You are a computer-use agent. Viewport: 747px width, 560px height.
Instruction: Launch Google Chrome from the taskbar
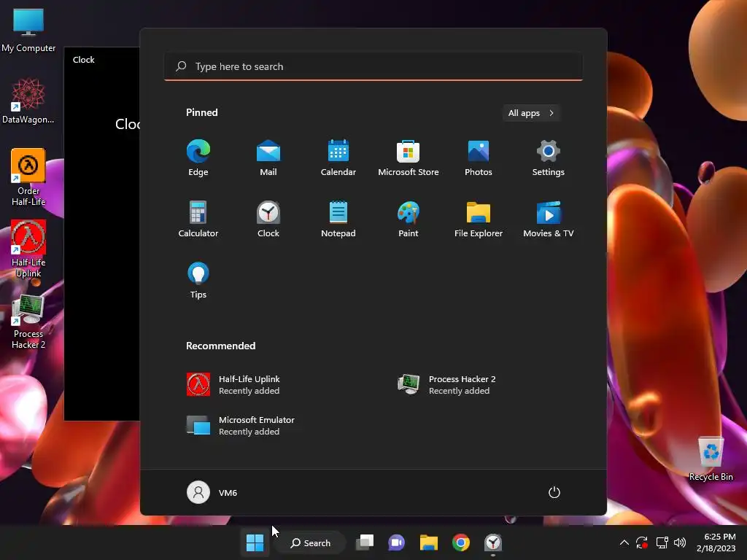pos(461,542)
